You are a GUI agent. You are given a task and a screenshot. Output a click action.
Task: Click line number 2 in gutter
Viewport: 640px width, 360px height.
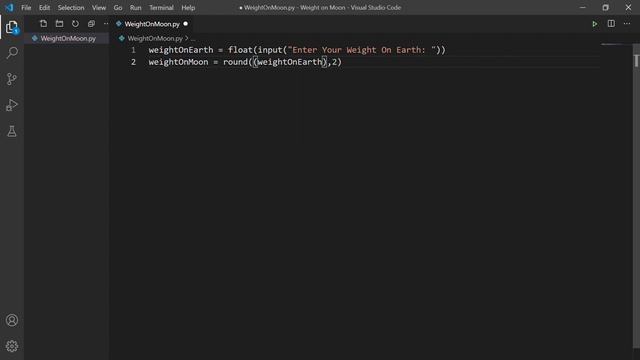pos(133,62)
